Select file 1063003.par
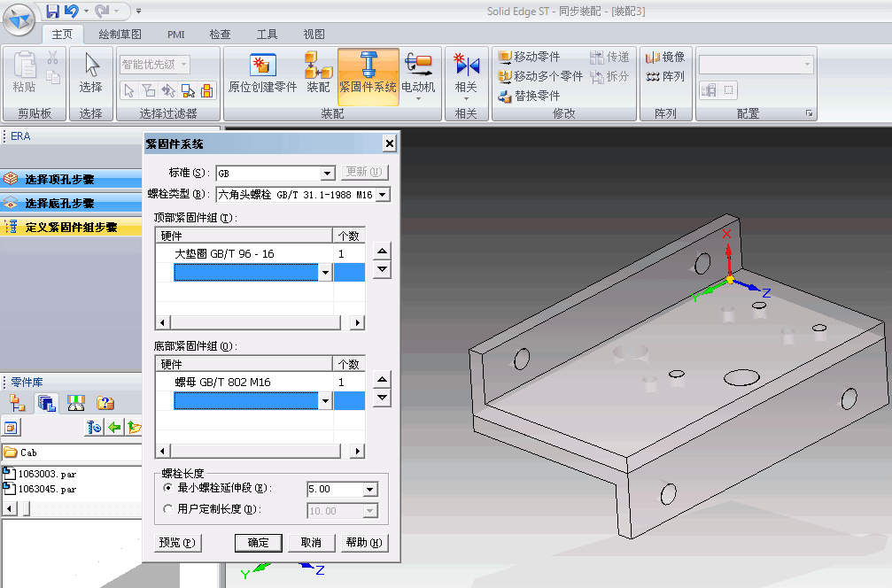Viewport: 892px width, 588px height. 40,474
